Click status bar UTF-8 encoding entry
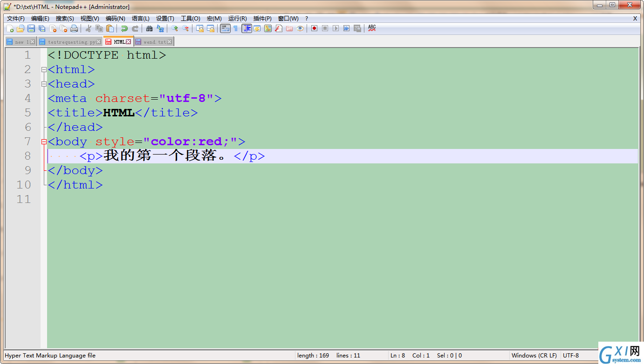 coord(571,355)
